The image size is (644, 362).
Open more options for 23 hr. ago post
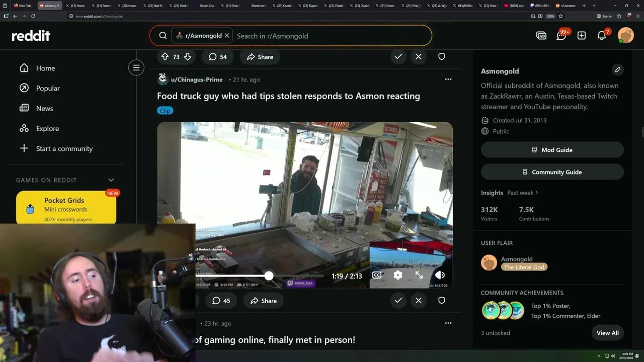pos(448,323)
